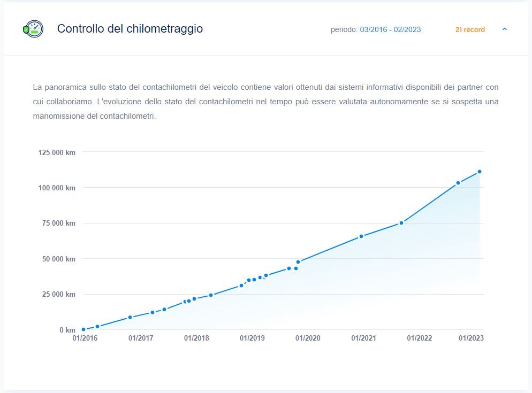
Task: Click the 25 000 km axis label
Action: tap(59, 294)
